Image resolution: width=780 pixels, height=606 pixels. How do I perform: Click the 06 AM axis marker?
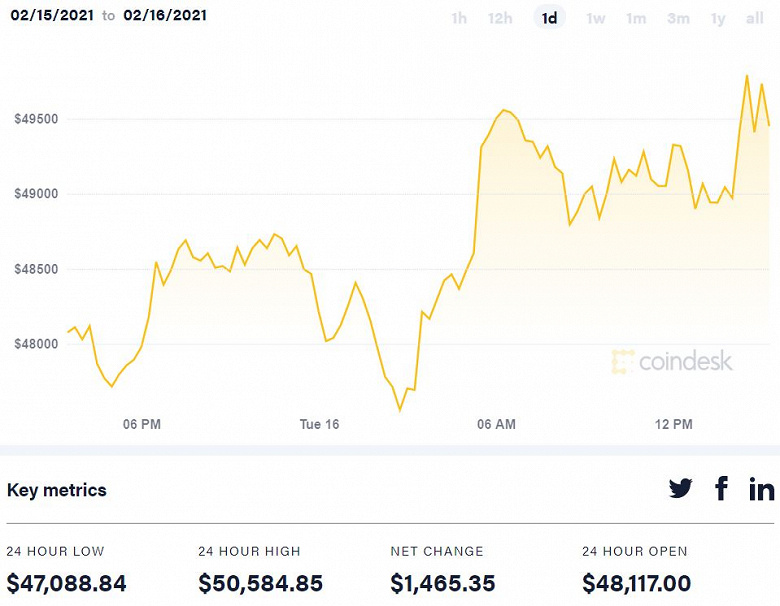pos(497,424)
